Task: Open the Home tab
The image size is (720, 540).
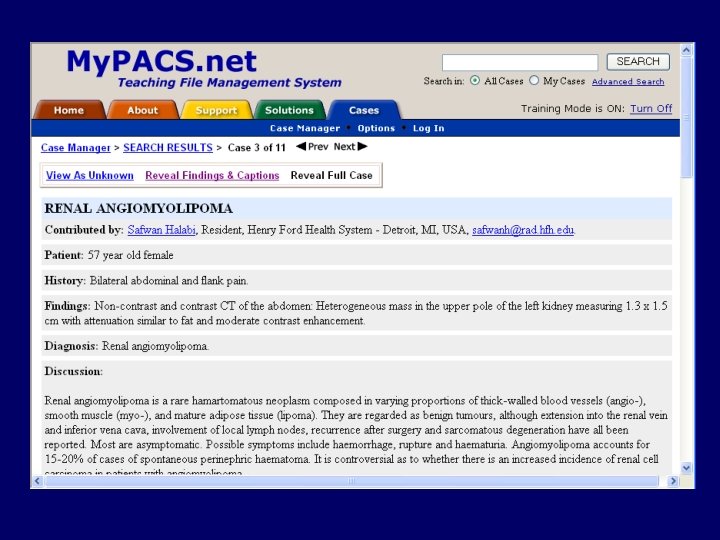Action: pos(69,110)
